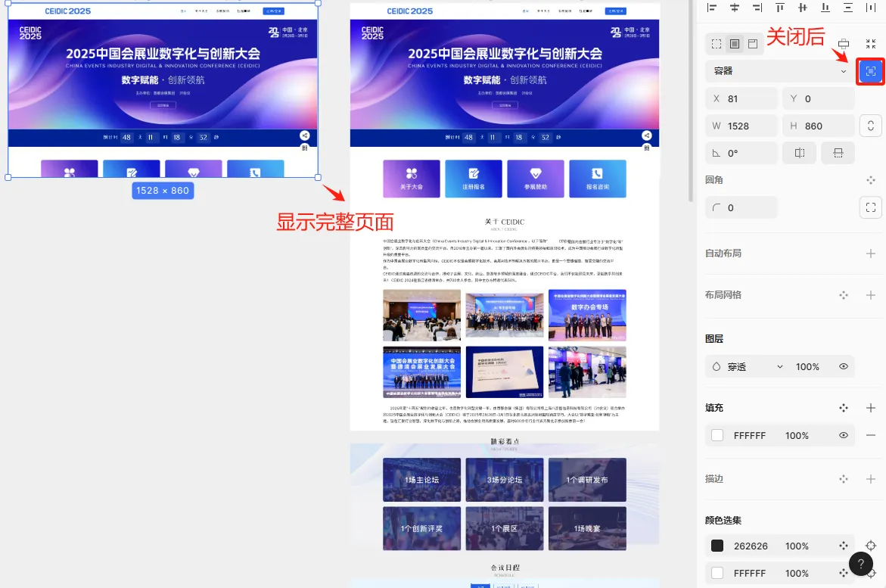Align selection to the top edge
886x588 pixels.
pos(780,8)
